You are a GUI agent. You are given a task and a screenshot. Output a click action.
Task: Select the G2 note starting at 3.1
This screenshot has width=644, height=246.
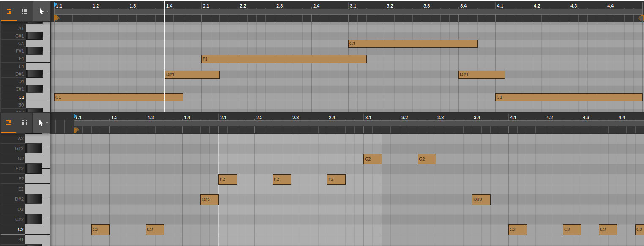tap(372, 159)
